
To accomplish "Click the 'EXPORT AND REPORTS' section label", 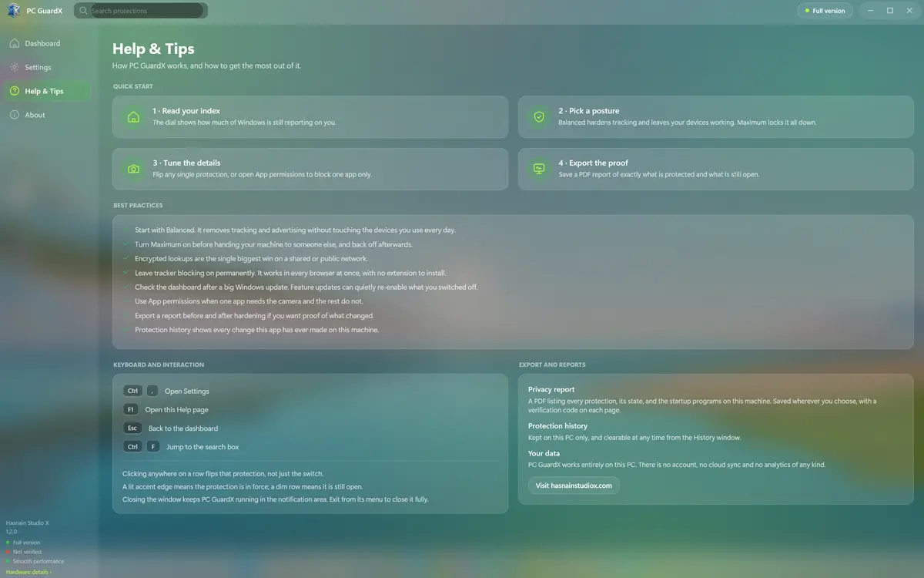I will point(552,365).
